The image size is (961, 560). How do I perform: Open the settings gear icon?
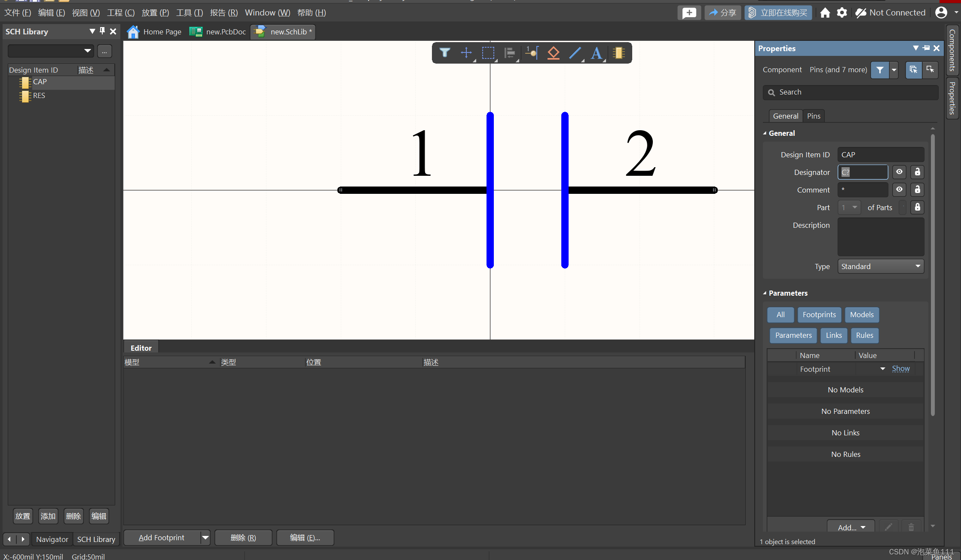842,13
